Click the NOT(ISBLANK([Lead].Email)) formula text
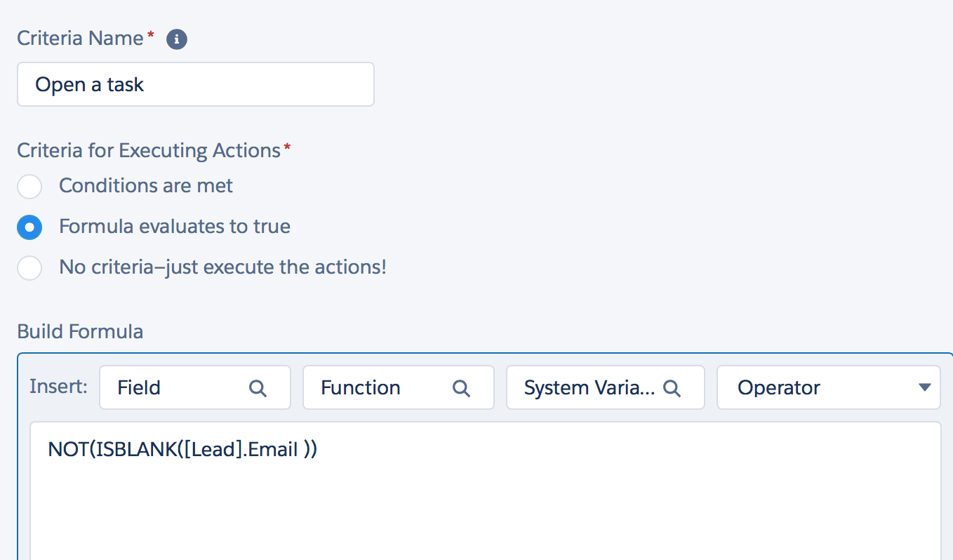 click(x=182, y=450)
